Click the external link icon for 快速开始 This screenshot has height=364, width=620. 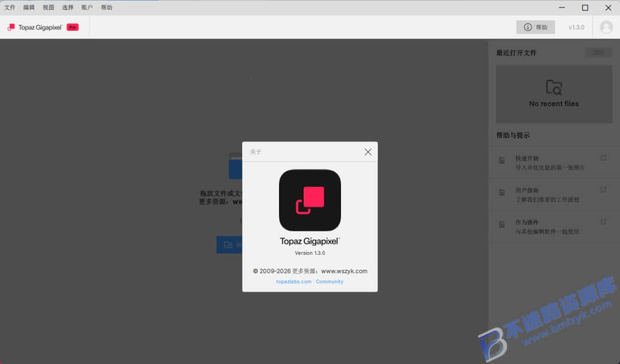pos(603,158)
